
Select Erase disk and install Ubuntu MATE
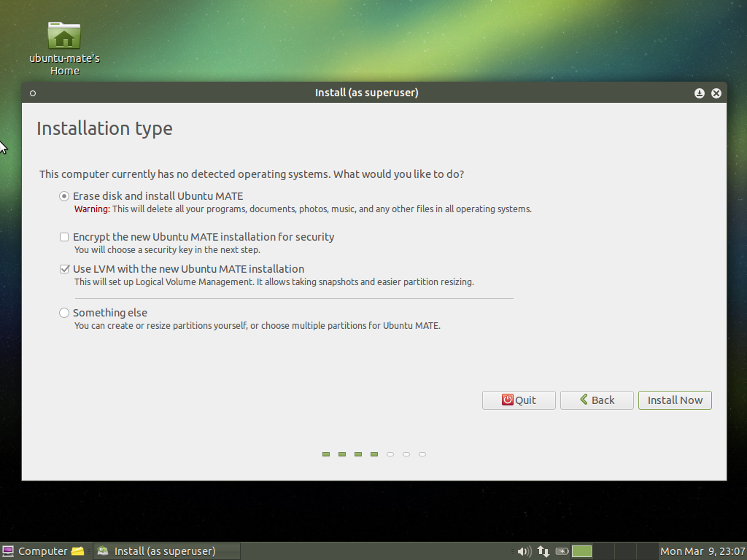pyautogui.click(x=152, y=196)
